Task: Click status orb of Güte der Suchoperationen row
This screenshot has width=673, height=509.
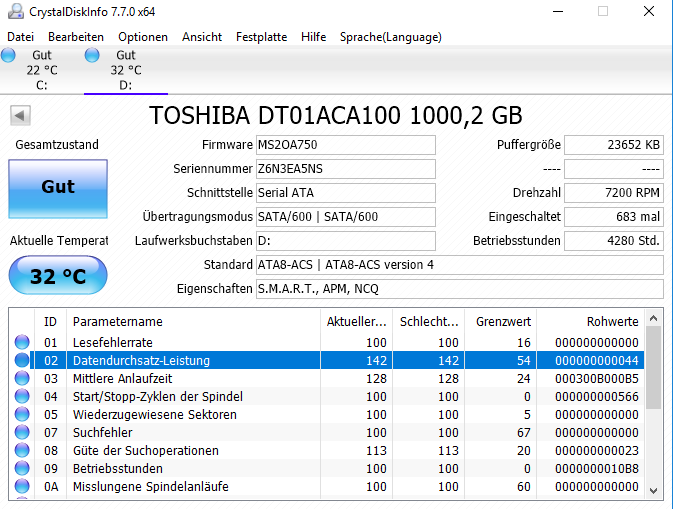Action: (x=22, y=450)
